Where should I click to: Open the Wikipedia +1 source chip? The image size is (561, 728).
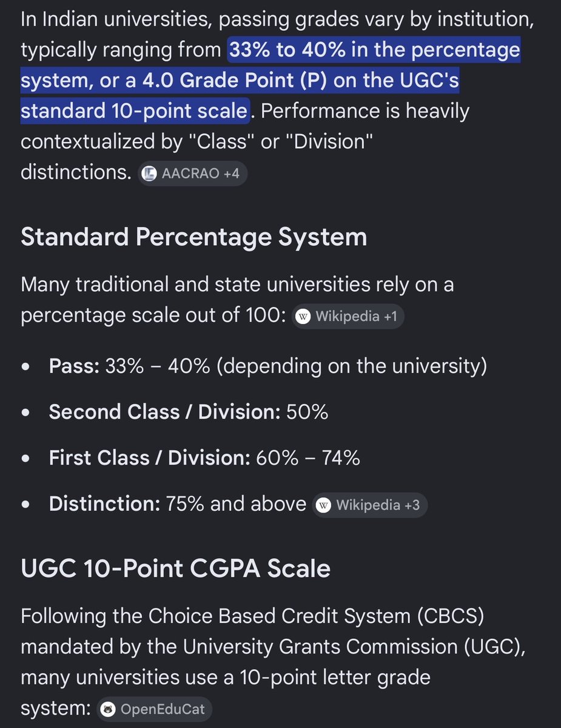[348, 317]
